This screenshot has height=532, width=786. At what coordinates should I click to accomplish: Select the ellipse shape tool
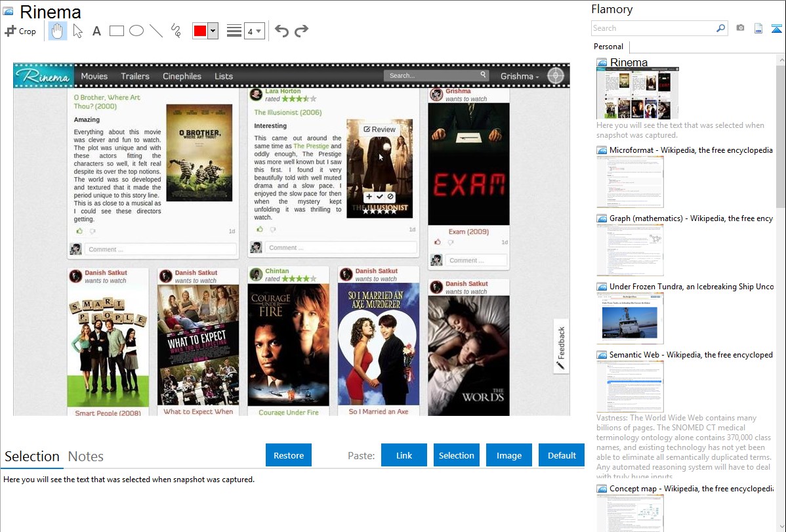coord(136,31)
